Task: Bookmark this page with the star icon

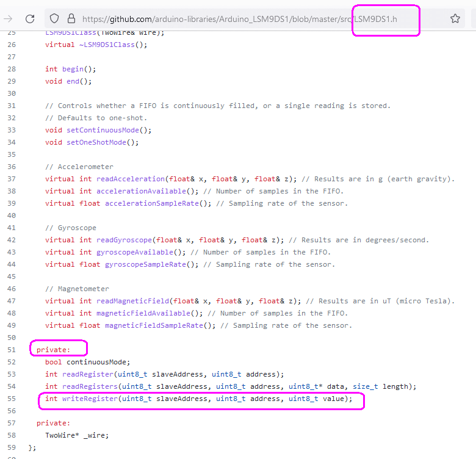Action: point(455,19)
